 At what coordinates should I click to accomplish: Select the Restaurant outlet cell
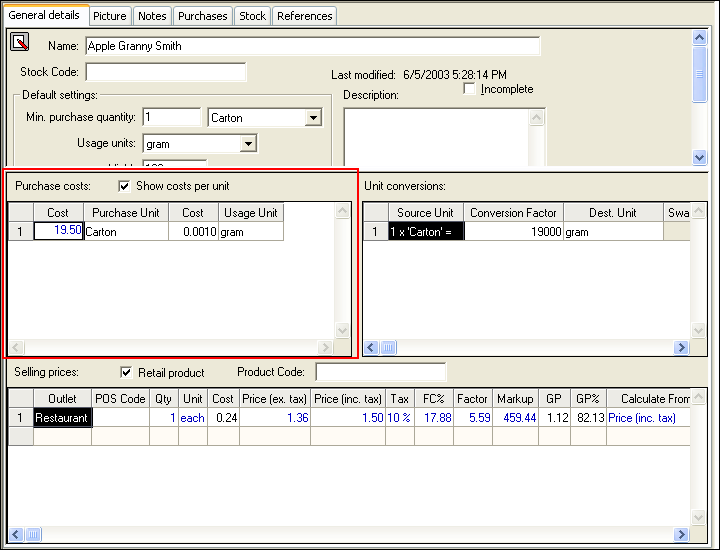[62, 418]
